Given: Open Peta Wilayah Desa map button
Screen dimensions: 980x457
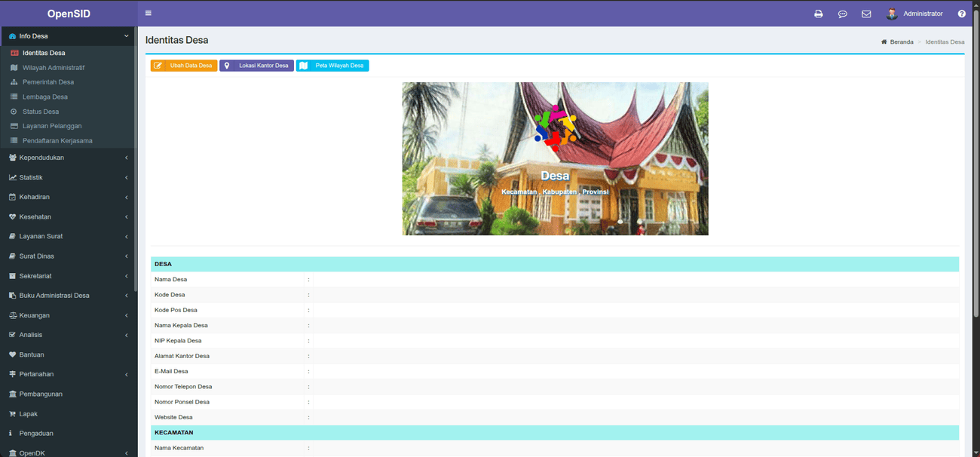Looking at the screenshot, I should pos(332,66).
